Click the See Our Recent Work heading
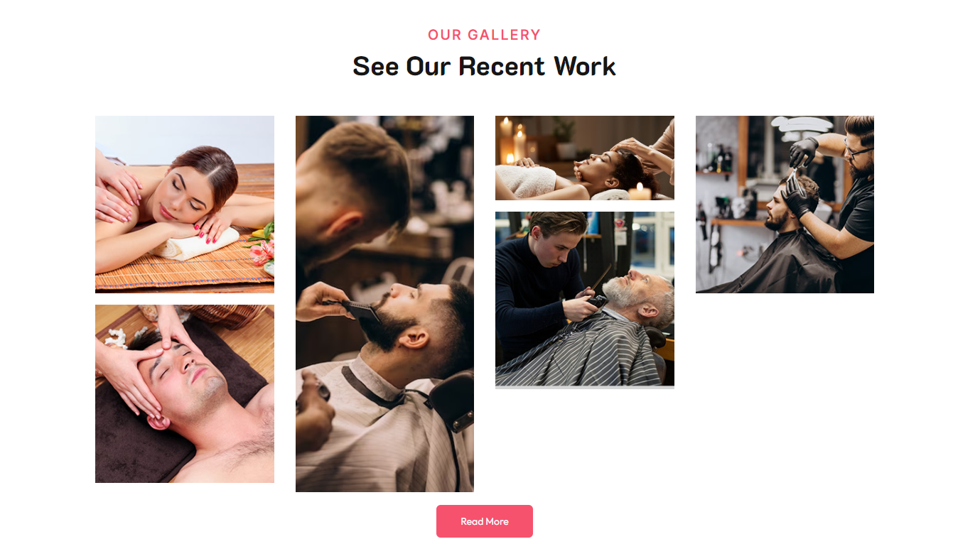The width and height of the screenshot is (980, 544). point(484,66)
